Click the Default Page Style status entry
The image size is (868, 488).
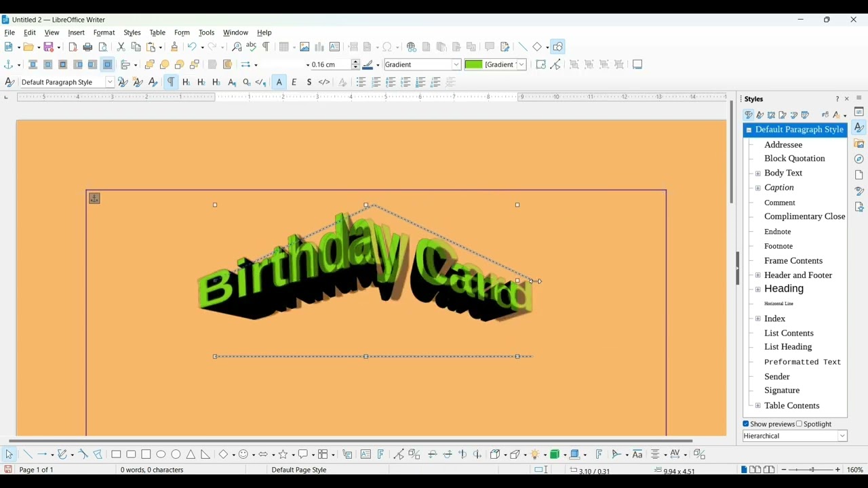click(299, 470)
